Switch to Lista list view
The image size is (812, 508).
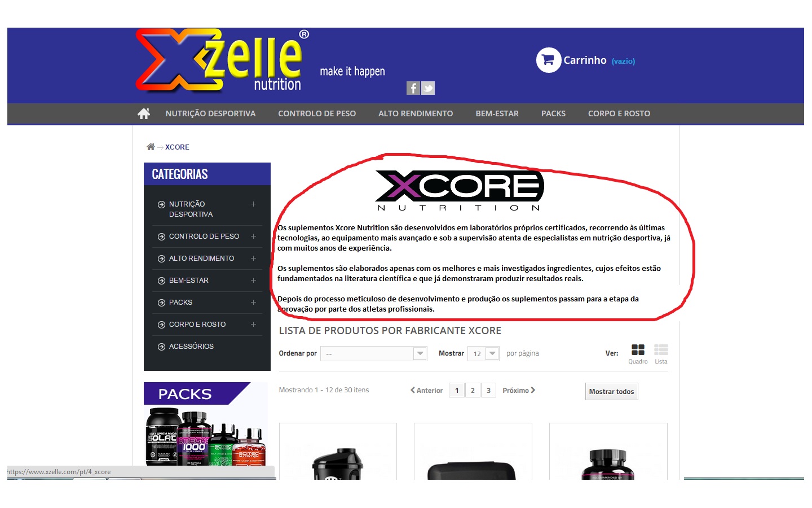(661, 354)
